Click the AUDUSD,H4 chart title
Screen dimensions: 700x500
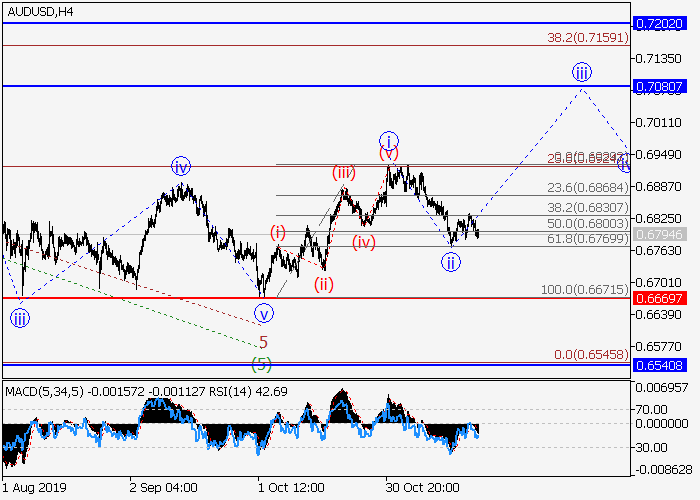38,11
